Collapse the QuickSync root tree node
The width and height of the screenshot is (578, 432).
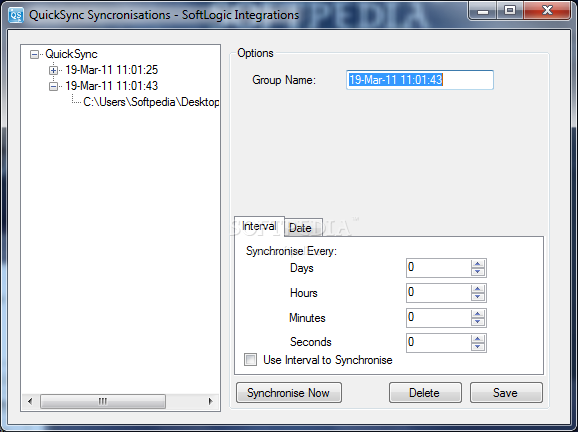click(34, 55)
